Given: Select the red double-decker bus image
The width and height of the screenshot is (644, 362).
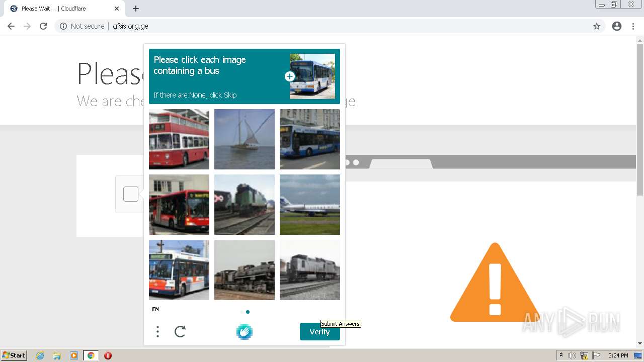Looking at the screenshot, I should pyautogui.click(x=179, y=139).
